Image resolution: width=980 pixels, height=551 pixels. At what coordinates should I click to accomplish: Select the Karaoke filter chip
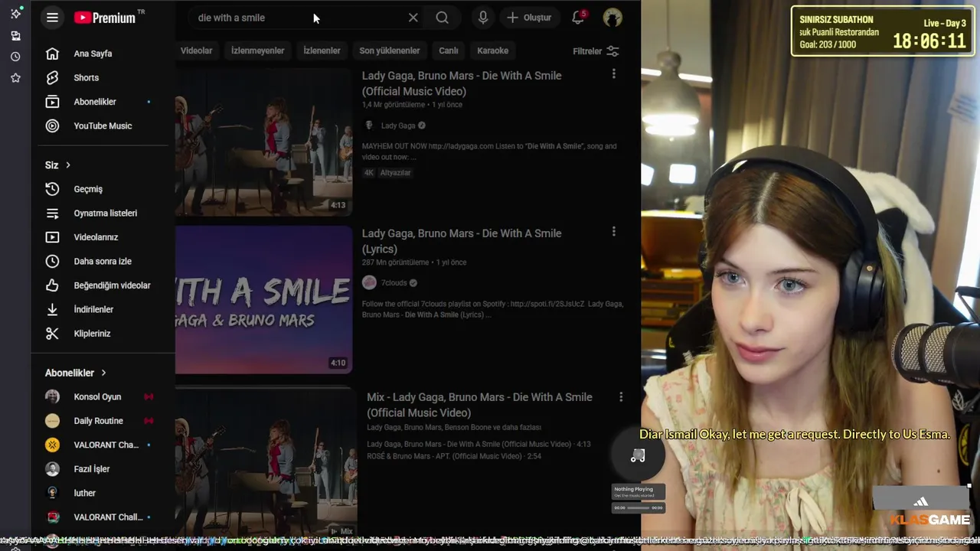point(492,51)
